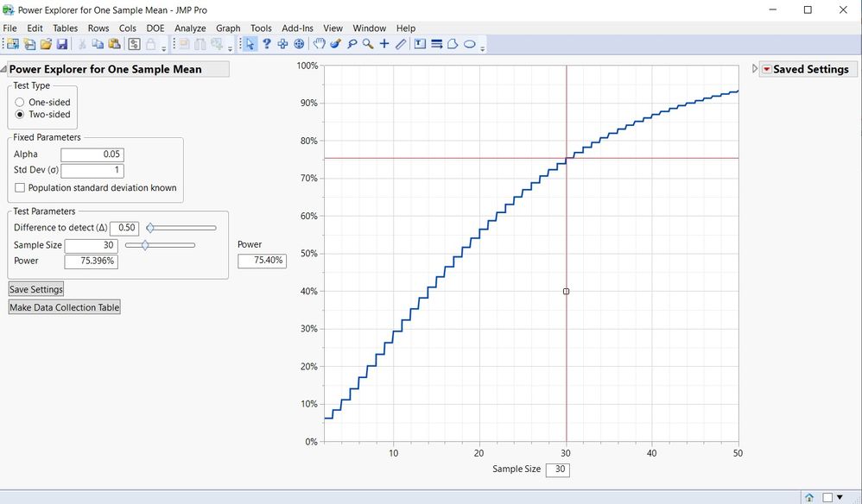Open the Analyze menu
The image size is (862, 504).
[190, 28]
